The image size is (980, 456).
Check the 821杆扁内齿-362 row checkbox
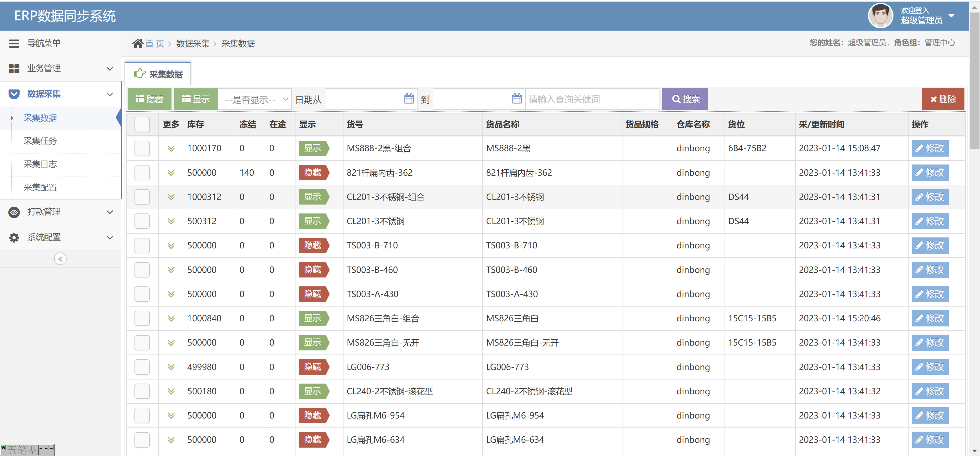coord(142,173)
